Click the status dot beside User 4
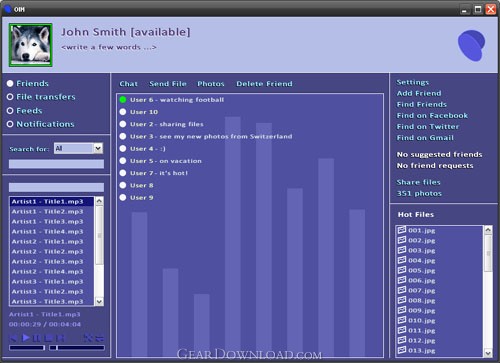 [x=123, y=148]
